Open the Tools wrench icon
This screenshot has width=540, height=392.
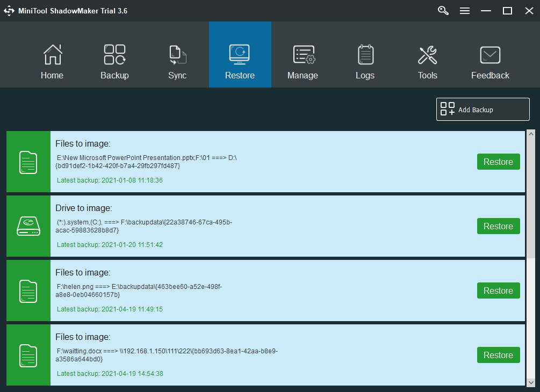coord(427,55)
